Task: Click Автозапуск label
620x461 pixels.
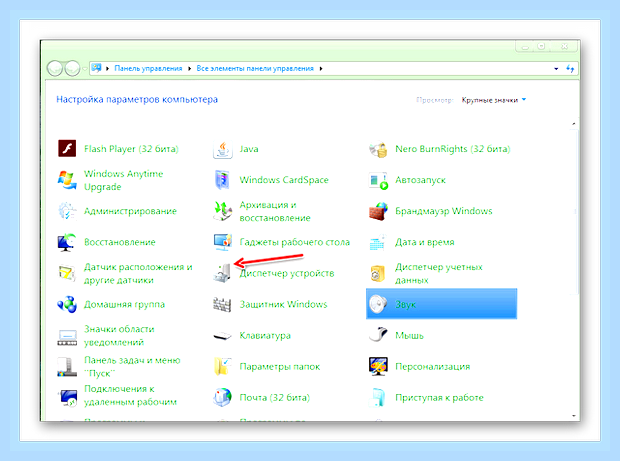Action: pyautogui.click(x=420, y=180)
